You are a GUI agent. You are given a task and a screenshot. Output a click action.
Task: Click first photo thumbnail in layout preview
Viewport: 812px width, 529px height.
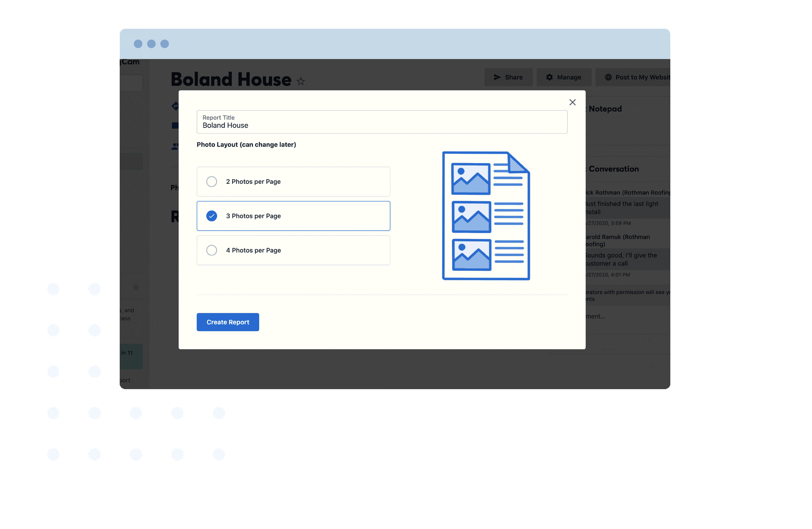(x=470, y=179)
